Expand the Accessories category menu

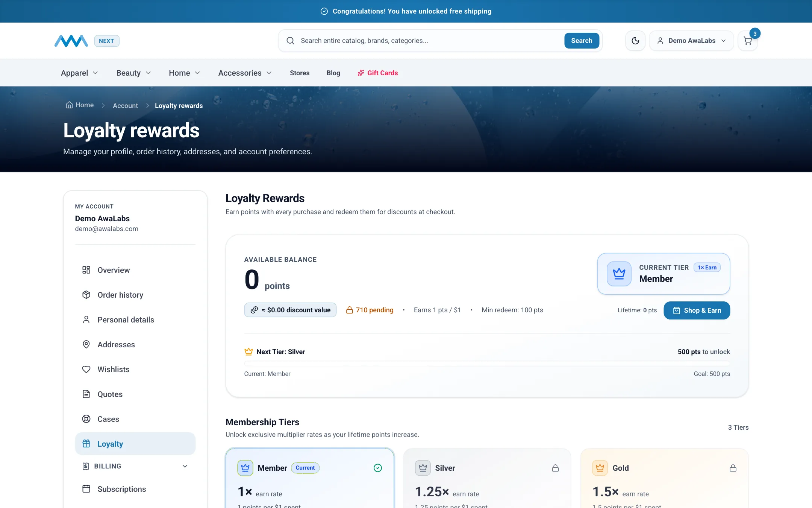click(245, 73)
